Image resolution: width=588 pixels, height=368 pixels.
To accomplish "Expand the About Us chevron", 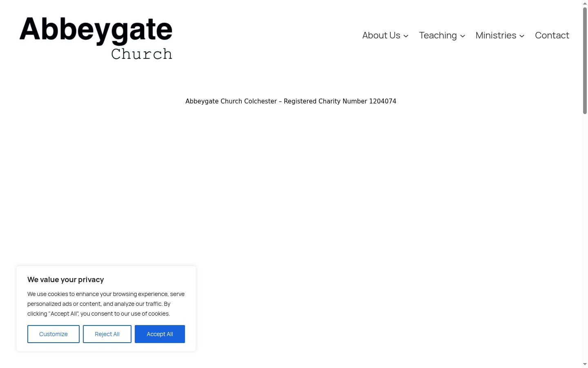I will pos(406,36).
